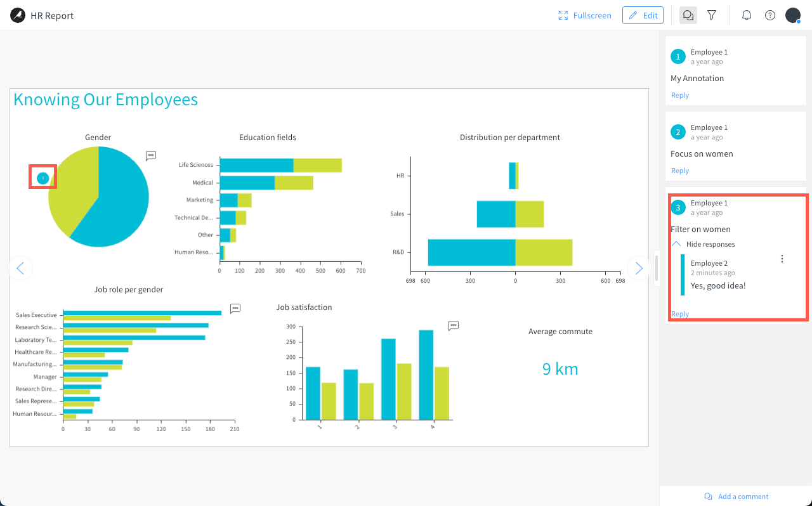Click comment icon on Job satisfaction chart
This screenshot has width=812, height=506.
(x=454, y=325)
